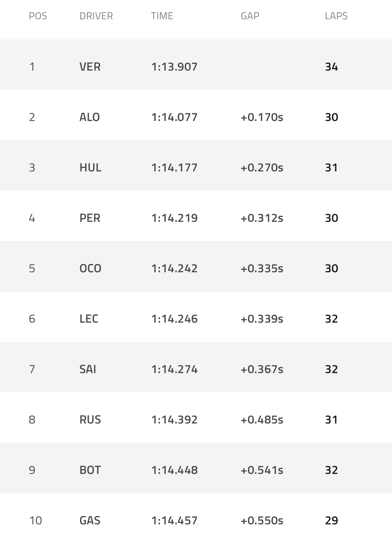392x539 pixels.
Task: Click the LAPS column header
Action: [x=336, y=16]
